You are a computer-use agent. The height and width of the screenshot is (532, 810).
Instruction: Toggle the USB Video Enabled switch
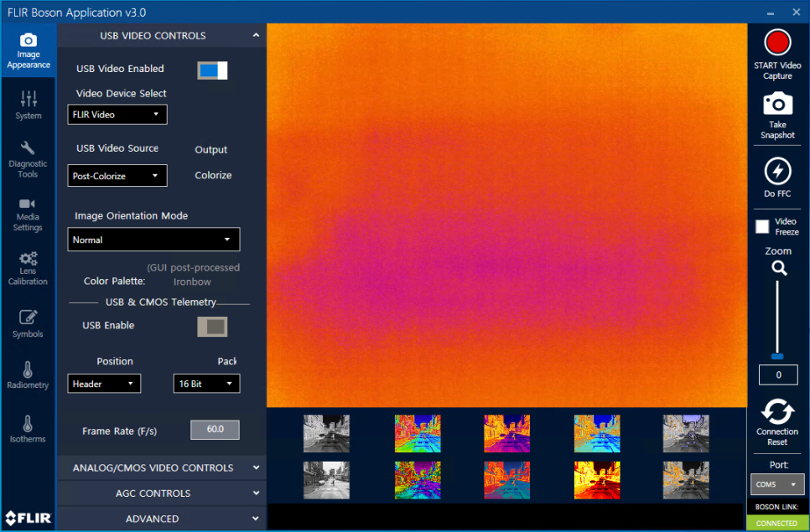212,70
